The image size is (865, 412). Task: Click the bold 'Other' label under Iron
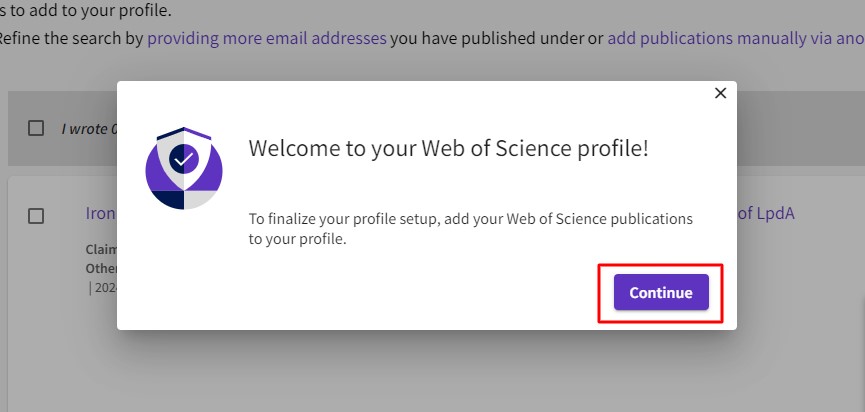[x=102, y=268]
